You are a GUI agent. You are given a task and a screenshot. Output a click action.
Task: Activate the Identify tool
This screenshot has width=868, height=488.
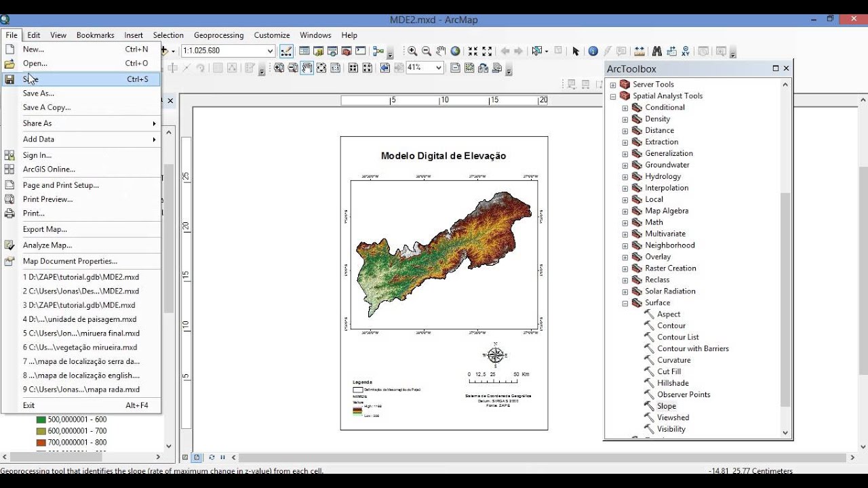(593, 51)
